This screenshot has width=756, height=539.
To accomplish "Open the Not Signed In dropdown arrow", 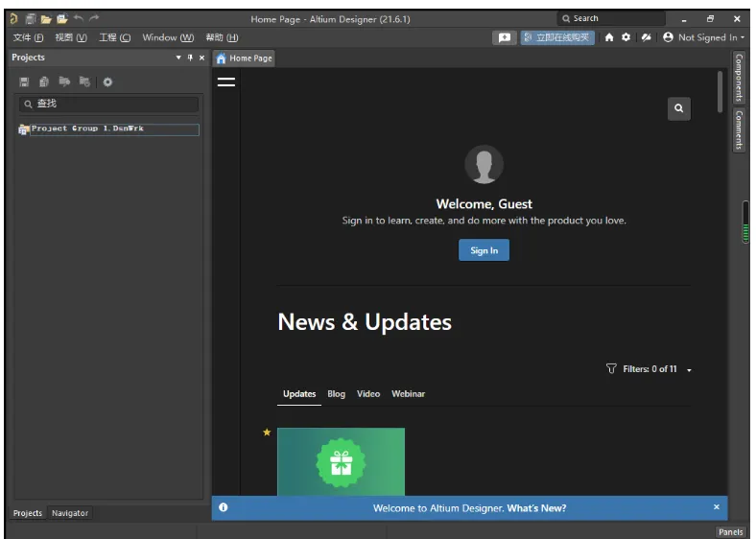I will coord(743,37).
